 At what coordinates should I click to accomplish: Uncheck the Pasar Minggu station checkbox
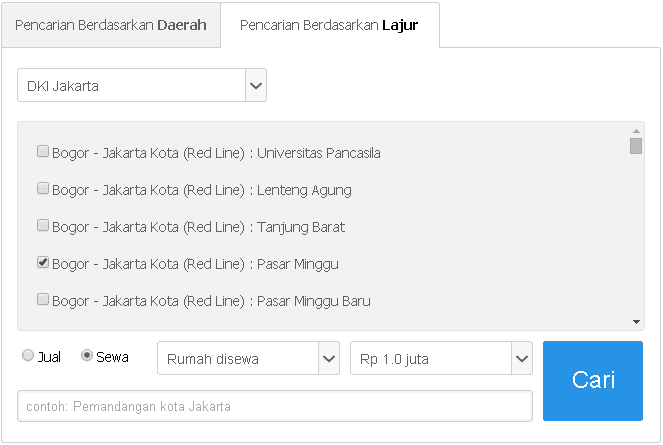click(43, 263)
